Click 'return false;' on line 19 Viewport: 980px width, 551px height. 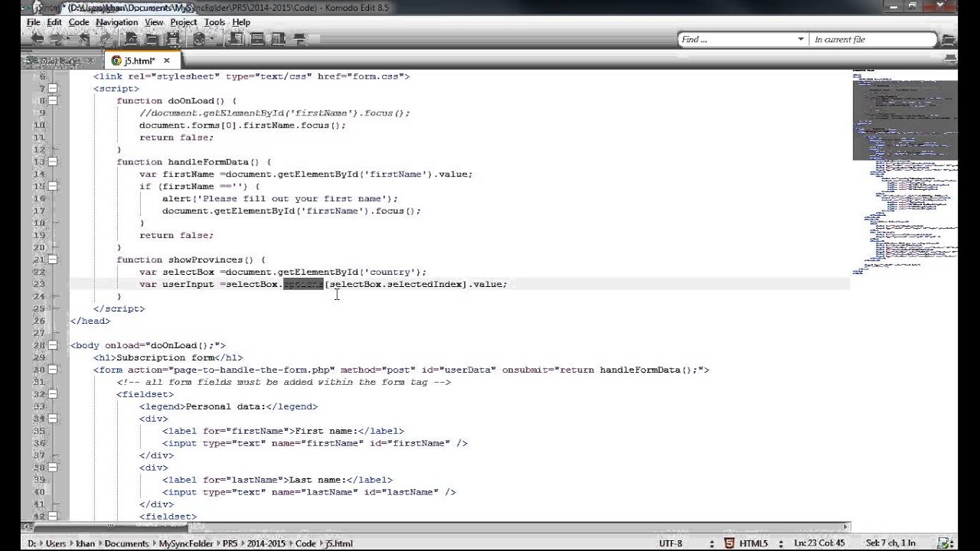coord(176,236)
